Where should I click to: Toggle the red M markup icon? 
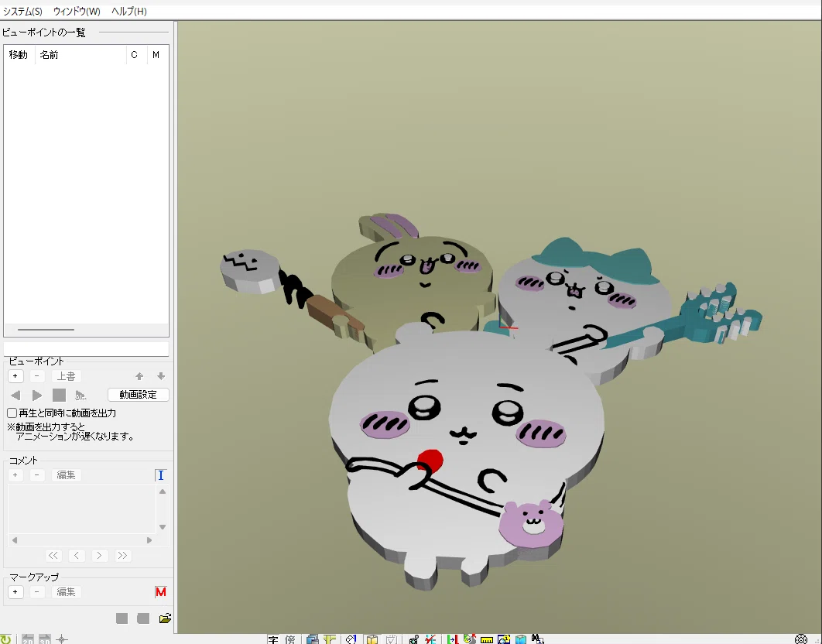(161, 592)
